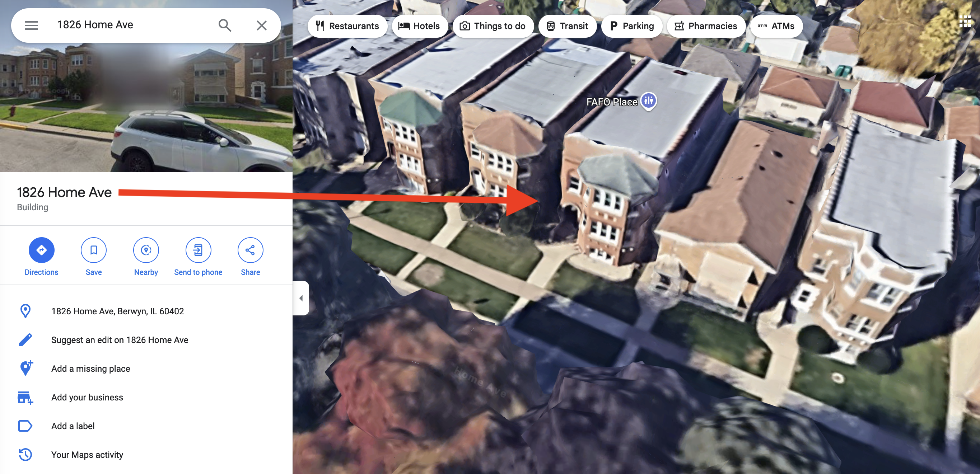This screenshot has width=980, height=474.
Task: Click the FAFO Place map marker
Action: point(649,101)
